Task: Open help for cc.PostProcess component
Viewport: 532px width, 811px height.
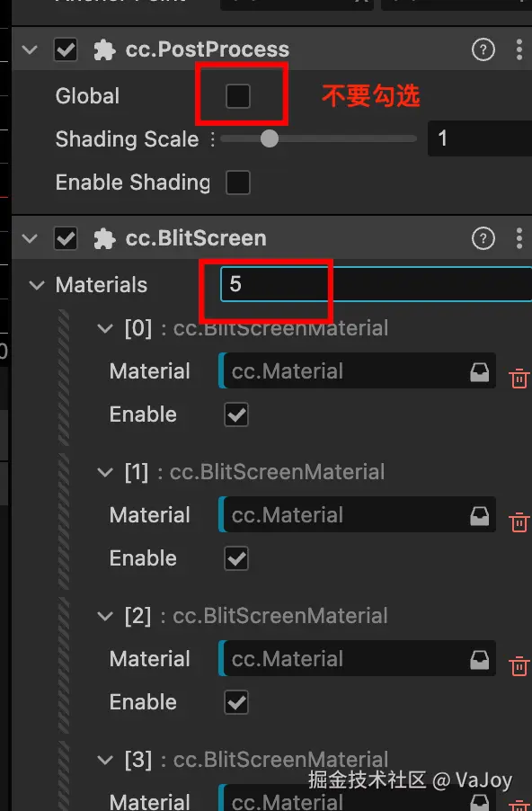Action: pyautogui.click(x=483, y=50)
